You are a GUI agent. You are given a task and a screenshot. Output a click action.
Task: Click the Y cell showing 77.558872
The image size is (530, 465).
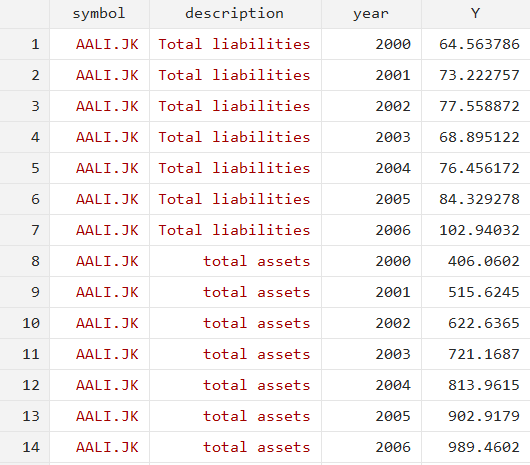click(476, 106)
